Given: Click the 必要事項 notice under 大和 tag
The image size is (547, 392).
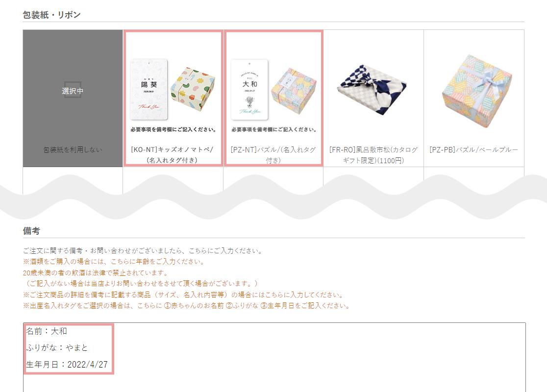Looking at the screenshot, I should pos(274,129).
